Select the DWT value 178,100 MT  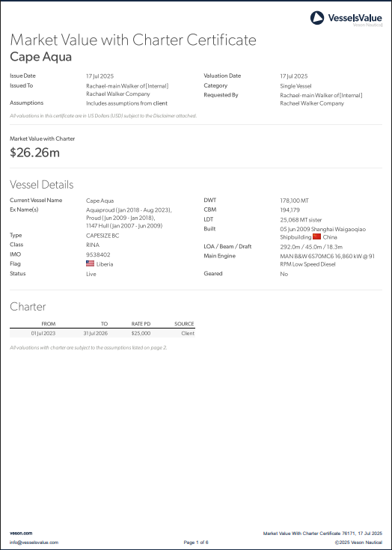295,201
